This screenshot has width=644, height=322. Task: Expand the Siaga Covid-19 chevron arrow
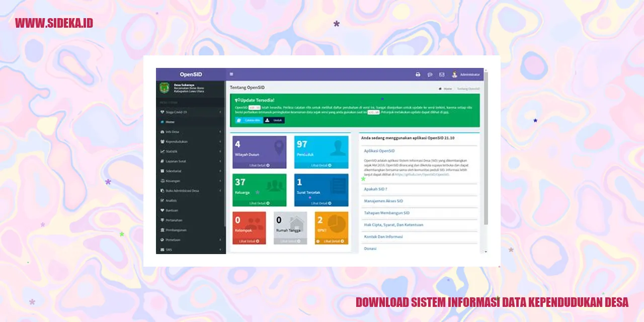pos(220,112)
